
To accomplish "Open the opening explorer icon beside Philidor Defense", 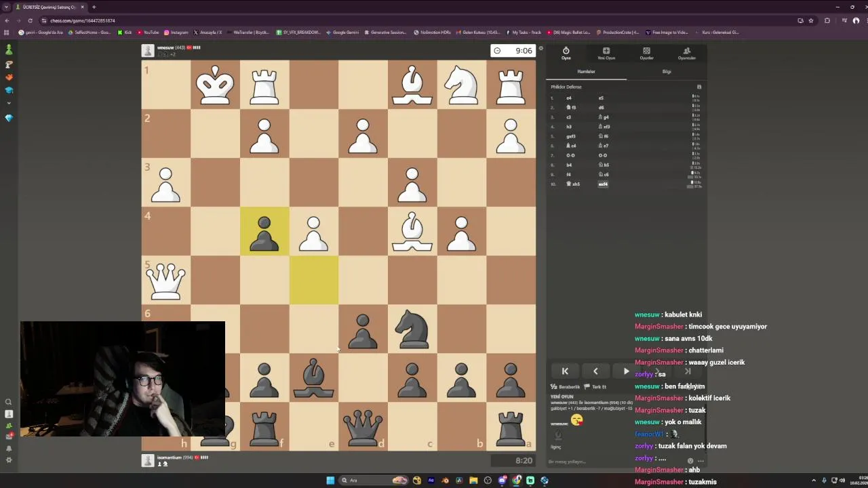I will [x=699, y=87].
